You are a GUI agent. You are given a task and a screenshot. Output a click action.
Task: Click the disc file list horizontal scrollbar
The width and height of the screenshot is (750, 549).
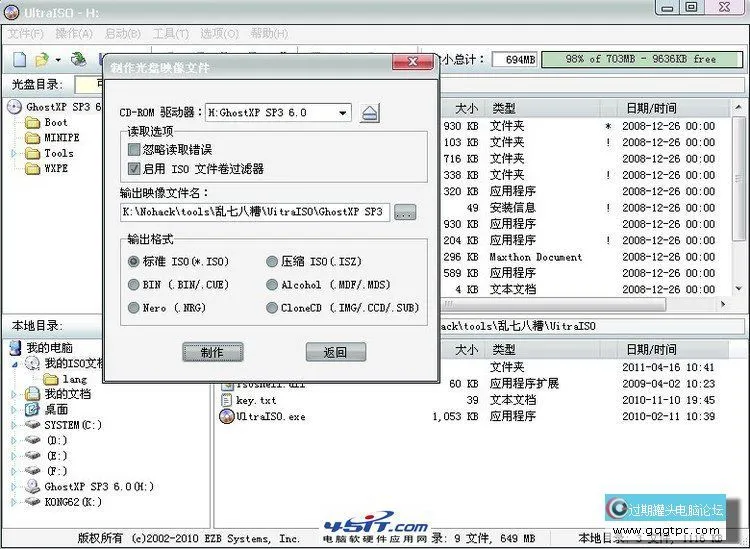pos(553,304)
